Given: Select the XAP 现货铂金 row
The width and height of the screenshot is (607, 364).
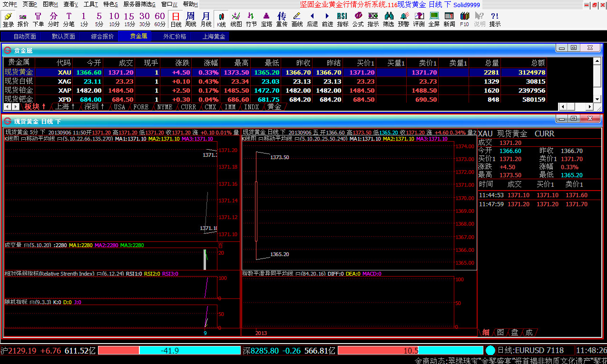Looking at the screenshot, I should 275,90.
